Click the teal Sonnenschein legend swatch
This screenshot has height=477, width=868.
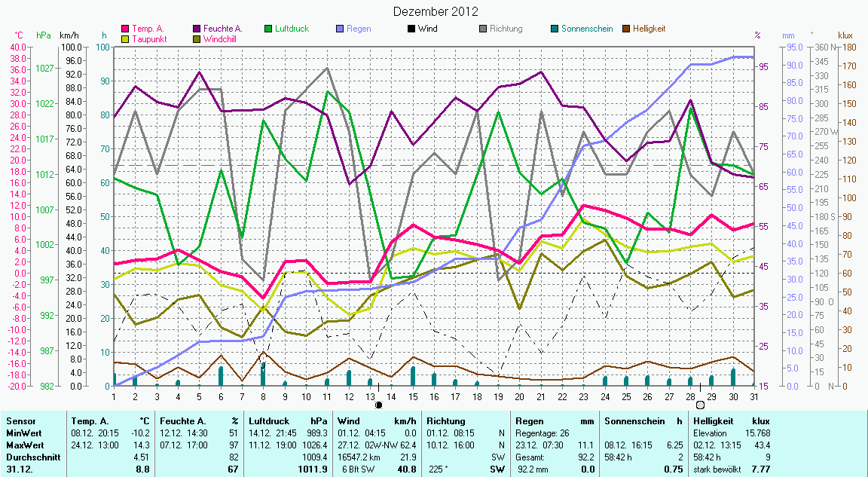[555, 29]
